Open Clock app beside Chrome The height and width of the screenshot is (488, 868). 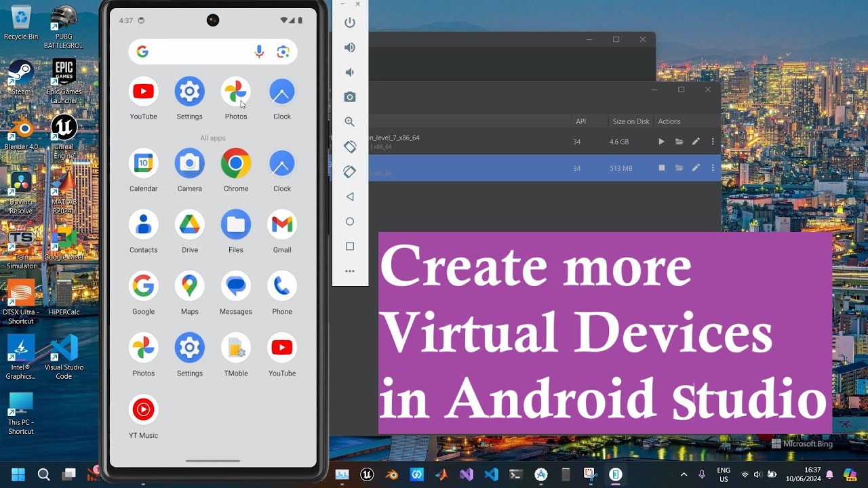pyautogui.click(x=282, y=169)
